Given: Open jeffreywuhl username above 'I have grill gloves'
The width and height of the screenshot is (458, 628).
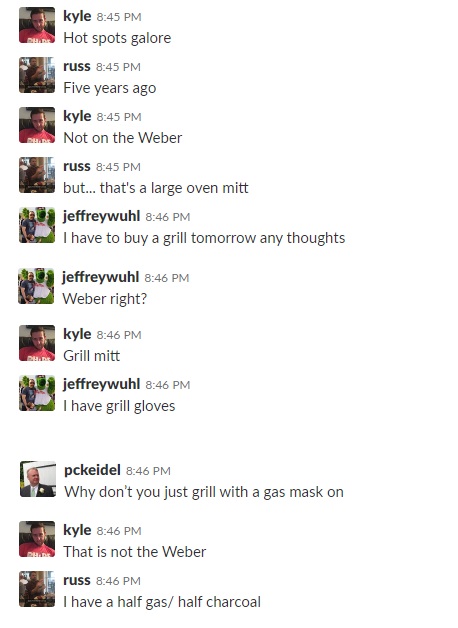Looking at the screenshot, I should (x=102, y=384).
